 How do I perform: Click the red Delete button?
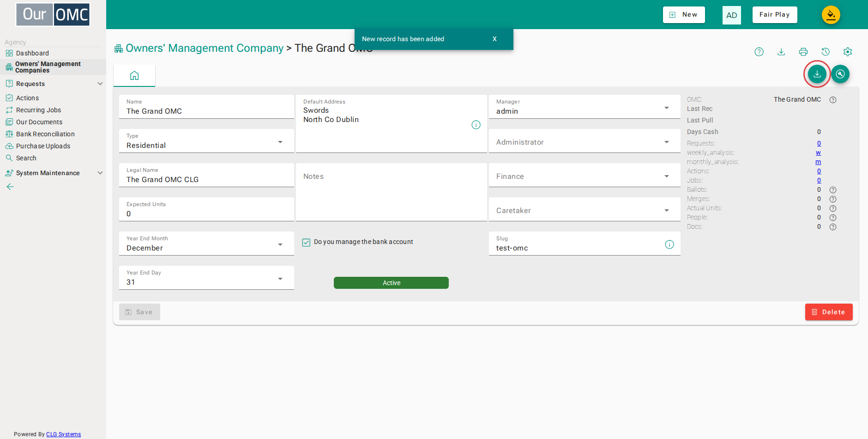tap(829, 312)
